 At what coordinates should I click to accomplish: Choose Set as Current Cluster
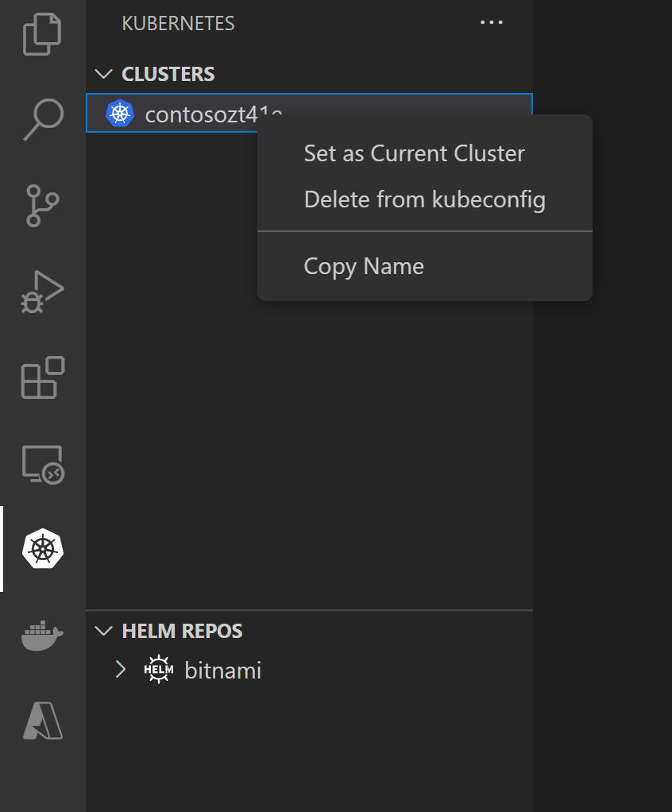(414, 153)
